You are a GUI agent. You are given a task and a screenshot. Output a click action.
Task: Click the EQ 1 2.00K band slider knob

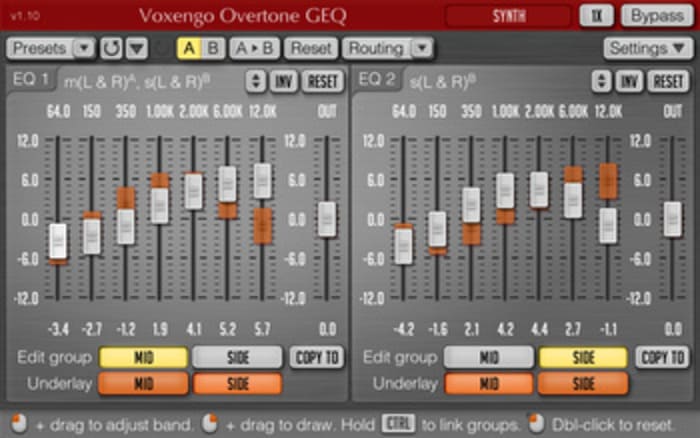click(x=194, y=192)
